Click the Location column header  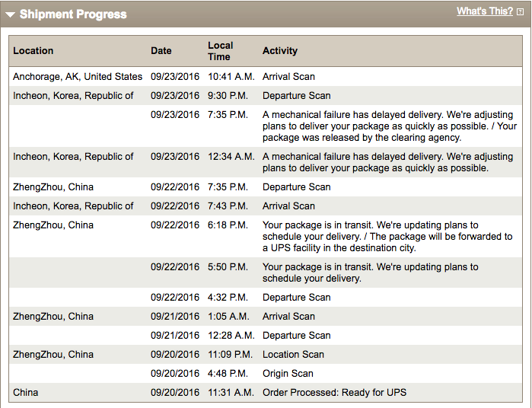click(x=33, y=50)
